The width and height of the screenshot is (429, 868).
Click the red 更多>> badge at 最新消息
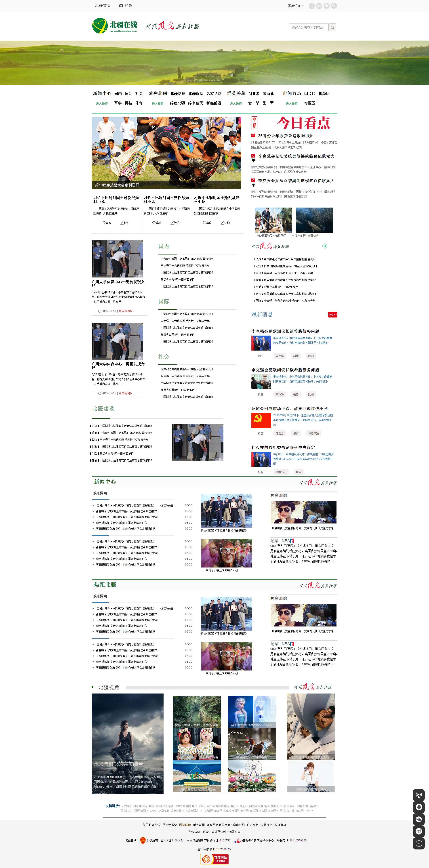(332, 315)
